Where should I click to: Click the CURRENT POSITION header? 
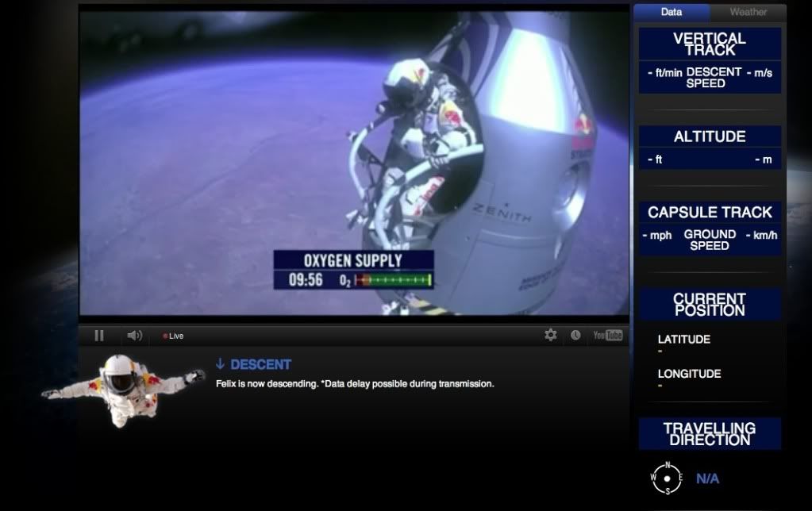pos(710,305)
